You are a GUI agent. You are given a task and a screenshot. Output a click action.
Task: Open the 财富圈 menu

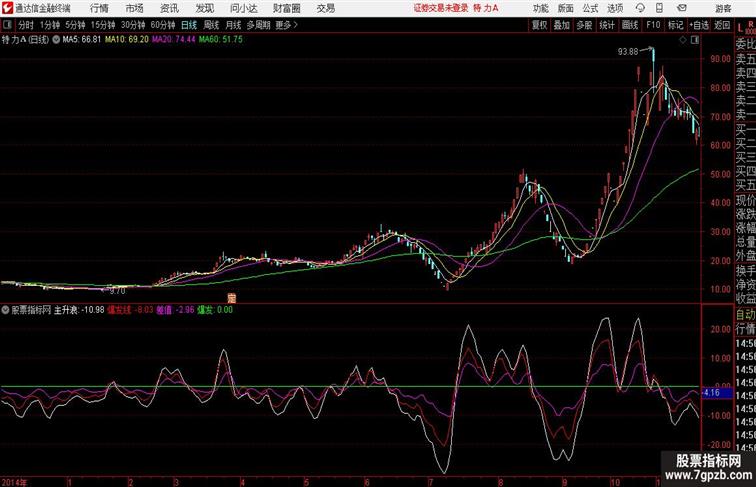pos(286,8)
